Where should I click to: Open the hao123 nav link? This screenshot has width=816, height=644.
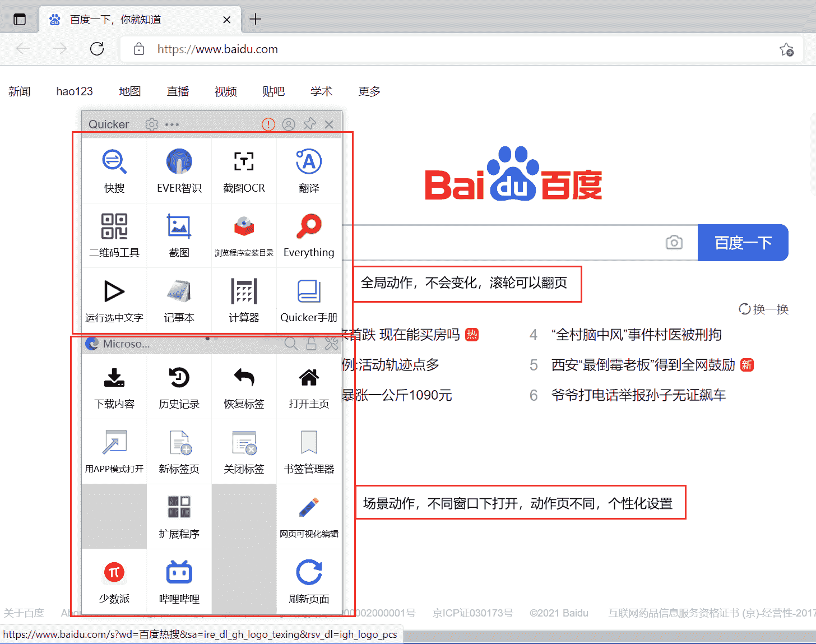pos(75,91)
